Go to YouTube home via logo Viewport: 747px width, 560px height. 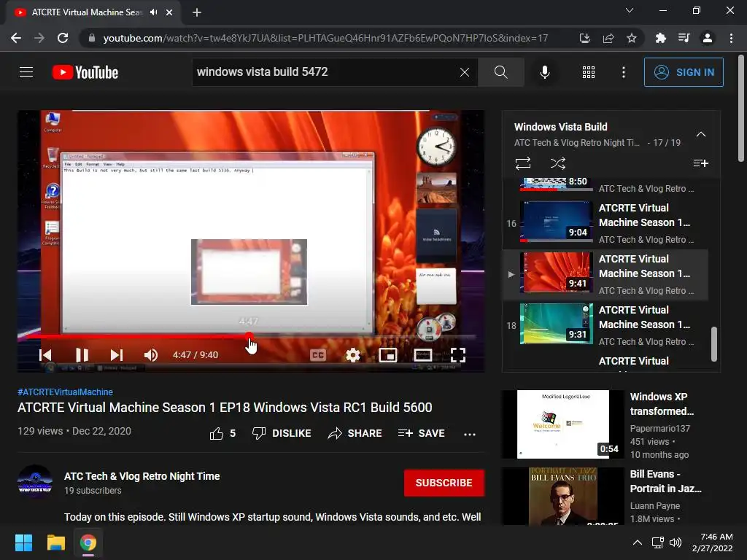[85, 72]
